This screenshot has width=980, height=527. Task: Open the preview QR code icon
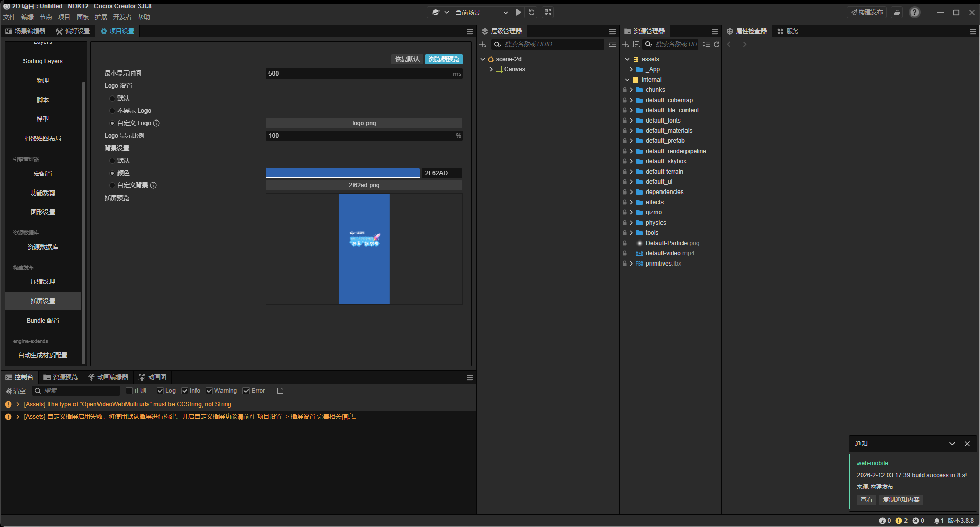click(548, 12)
